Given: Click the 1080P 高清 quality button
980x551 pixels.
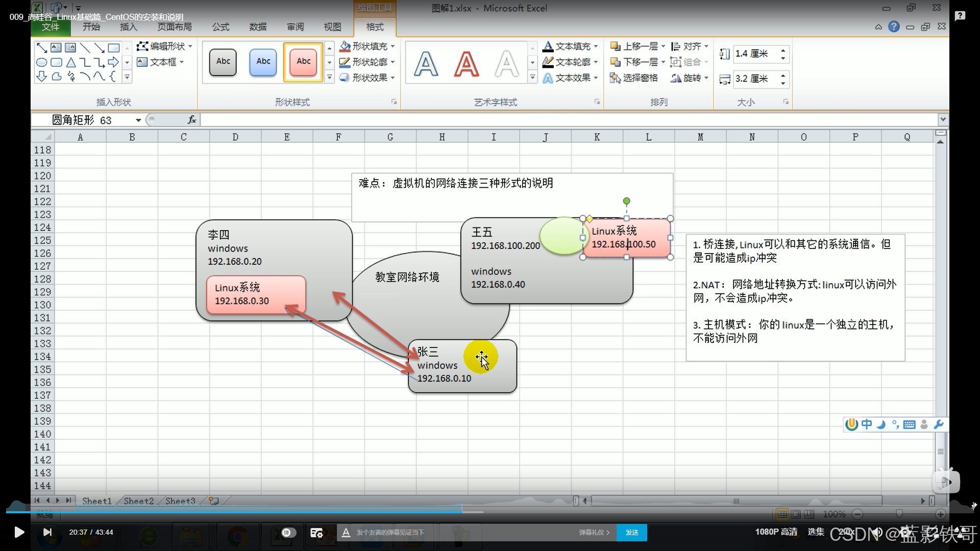Looking at the screenshot, I should 776,532.
